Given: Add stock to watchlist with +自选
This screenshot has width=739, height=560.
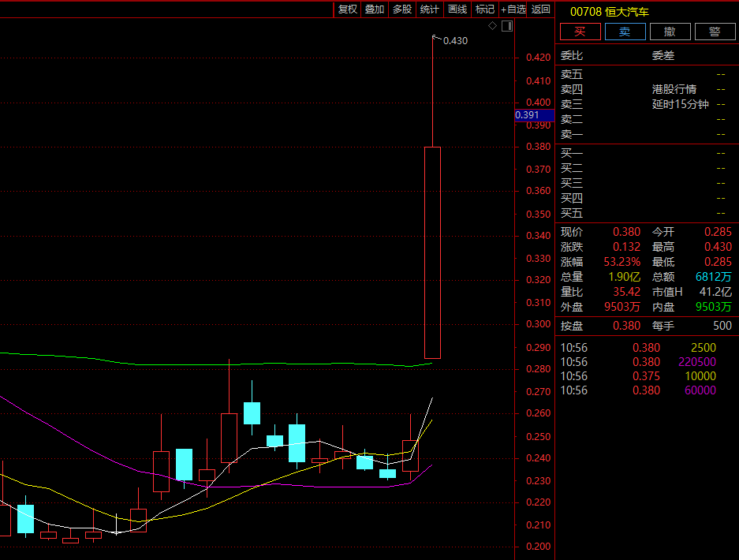Looking at the screenshot, I should (513, 9).
